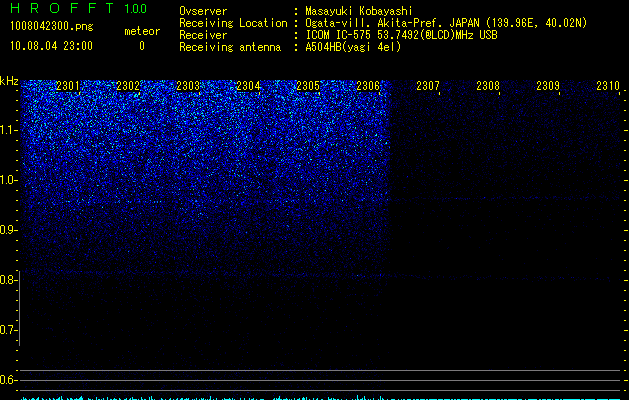Click the Receiving Location label

coord(233,23)
